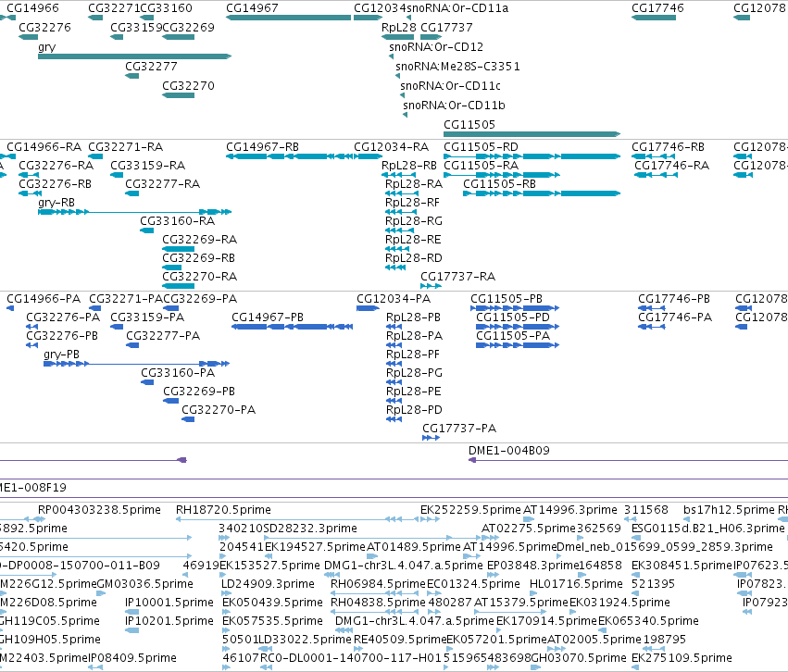This screenshot has height=672, width=788.
Task: Click the CG12034-RA transcript label
Action: [x=392, y=147]
